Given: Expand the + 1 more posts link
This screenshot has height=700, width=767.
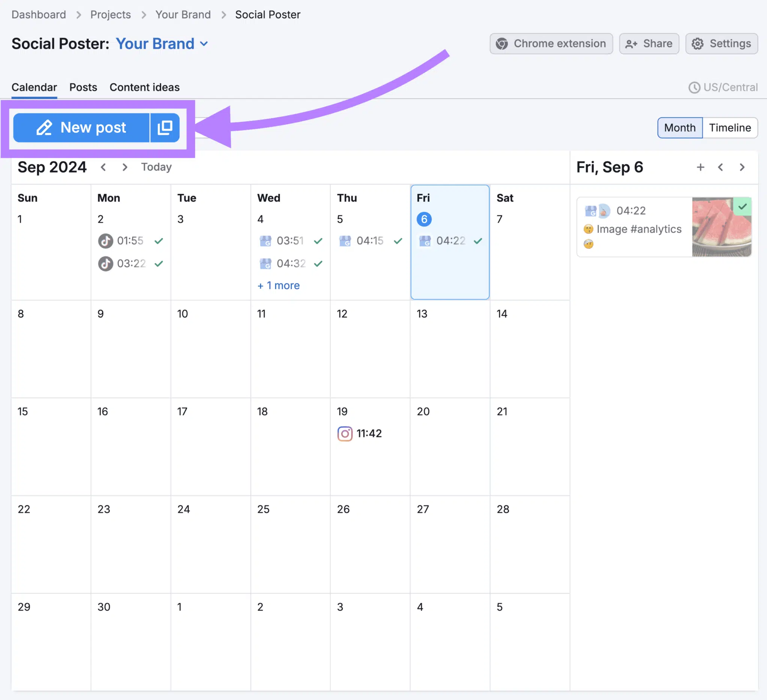Looking at the screenshot, I should [x=279, y=285].
